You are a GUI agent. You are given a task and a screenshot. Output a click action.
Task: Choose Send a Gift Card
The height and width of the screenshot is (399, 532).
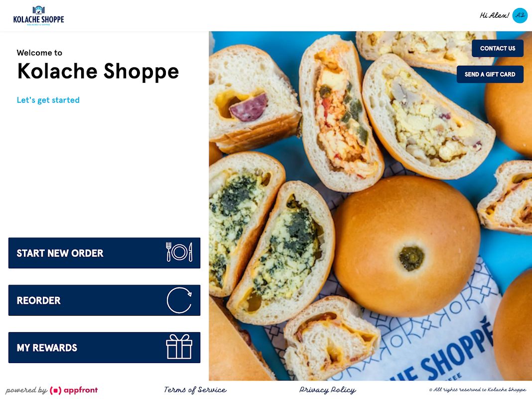(490, 74)
